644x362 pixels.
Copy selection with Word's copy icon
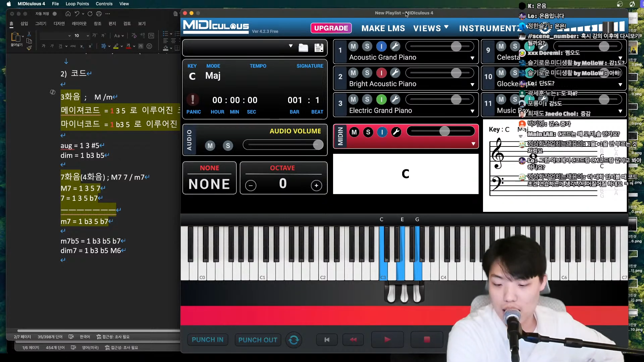[x=29, y=41]
